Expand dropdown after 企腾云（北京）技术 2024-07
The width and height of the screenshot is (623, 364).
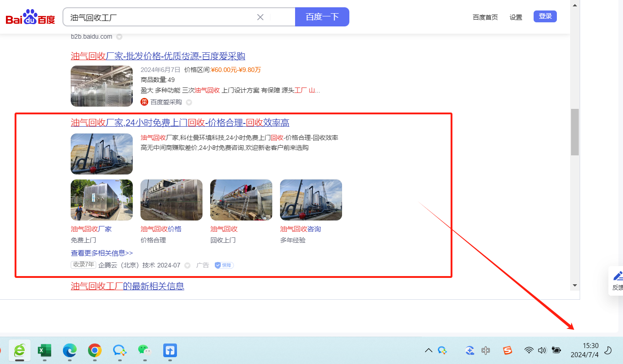187,266
